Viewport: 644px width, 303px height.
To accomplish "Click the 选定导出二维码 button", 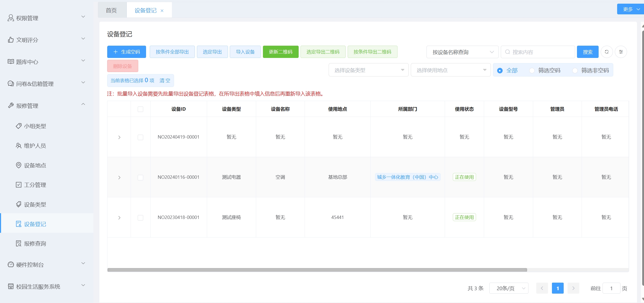I will (x=323, y=52).
